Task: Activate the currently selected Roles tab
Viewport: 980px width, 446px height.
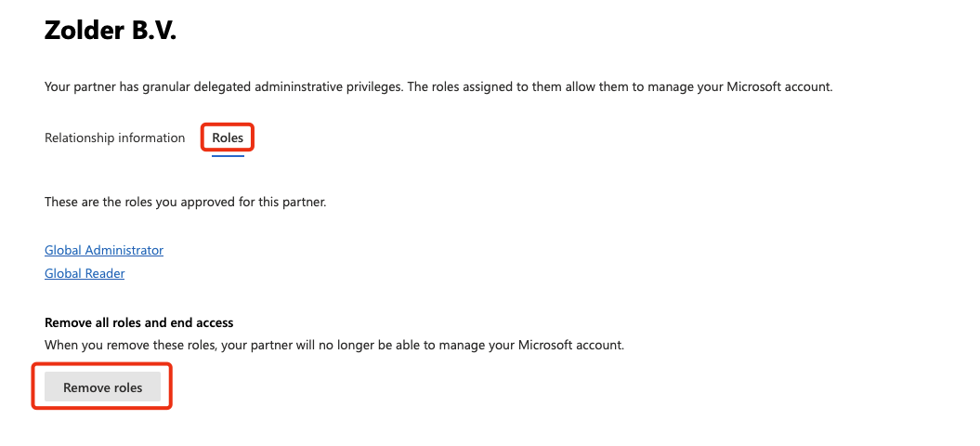Action: (228, 138)
